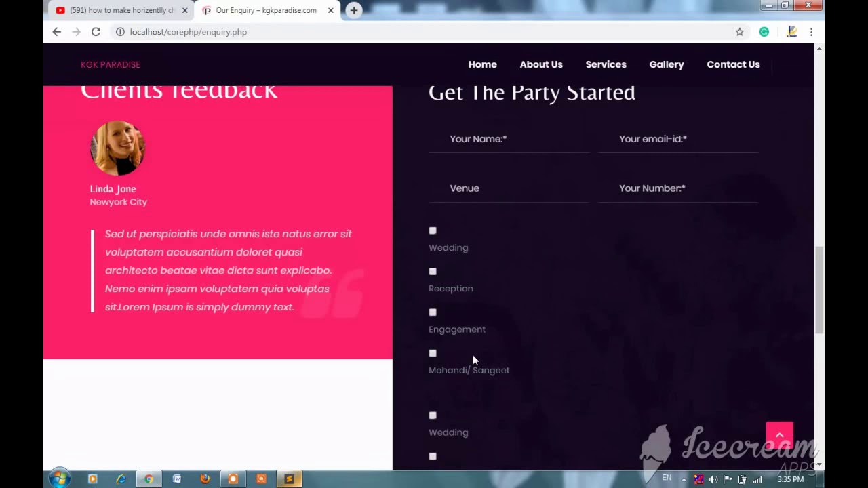This screenshot has width=868, height=488.
Task: Open the volume control in system tray
Action: pos(713,479)
